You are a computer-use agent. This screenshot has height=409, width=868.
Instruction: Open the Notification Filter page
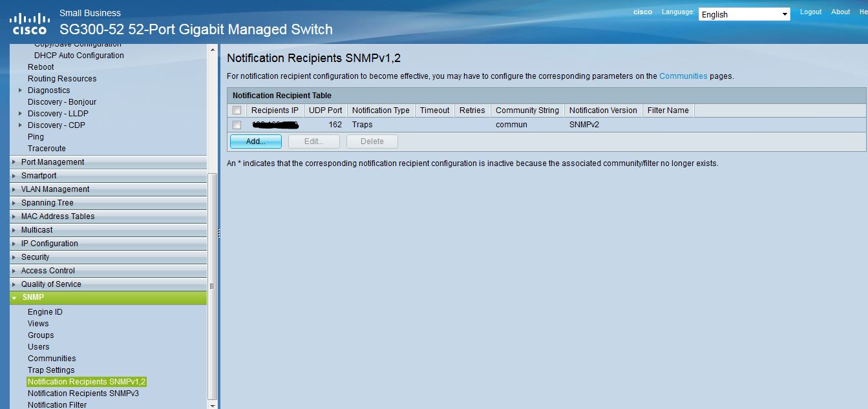(57, 404)
